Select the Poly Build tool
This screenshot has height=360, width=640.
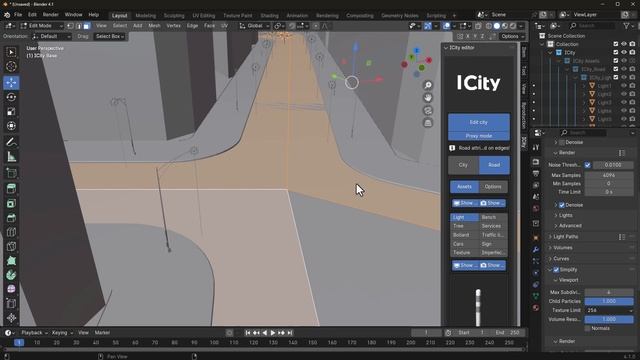[x=11, y=260]
